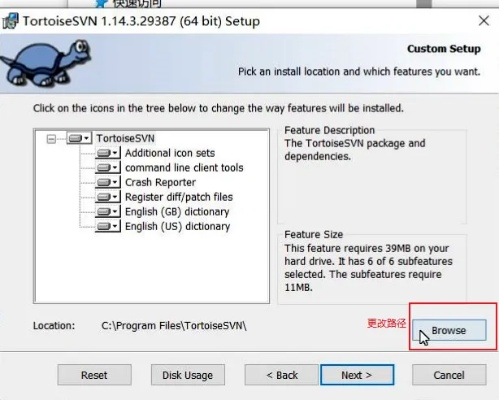Close the Setup window
Viewport: 499px width, 400px height.
(484, 21)
